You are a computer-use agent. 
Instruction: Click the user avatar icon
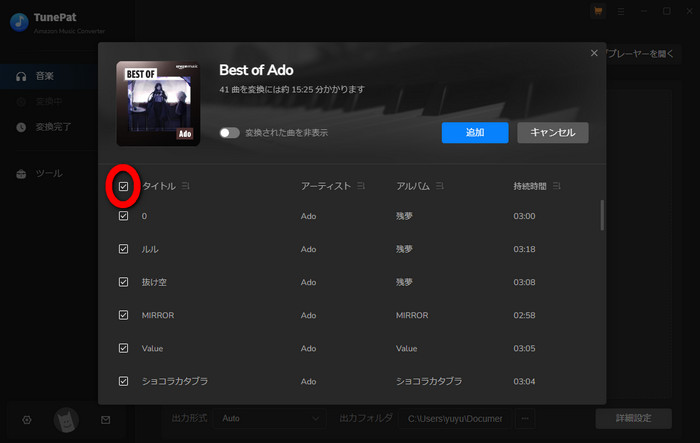(x=66, y=420)
